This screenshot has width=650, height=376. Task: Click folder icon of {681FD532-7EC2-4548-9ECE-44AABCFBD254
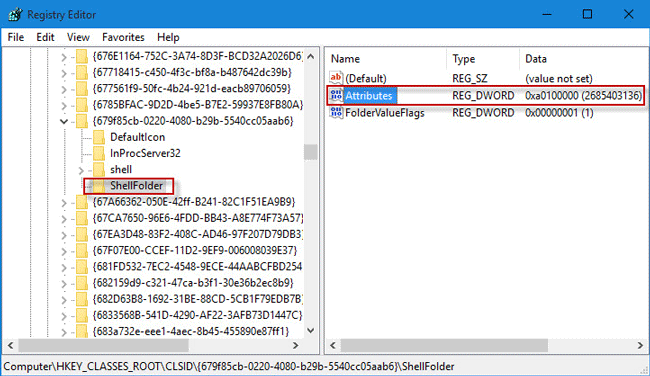[x=82, y=267]
